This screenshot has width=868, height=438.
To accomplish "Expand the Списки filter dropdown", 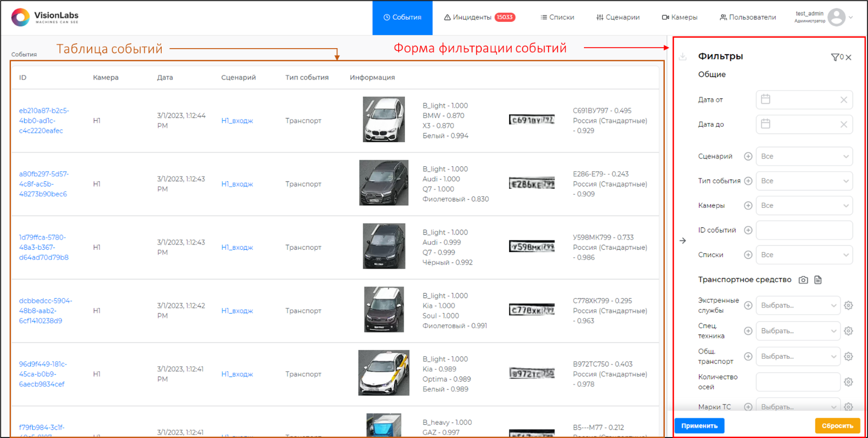I will [x=804, y=255].
